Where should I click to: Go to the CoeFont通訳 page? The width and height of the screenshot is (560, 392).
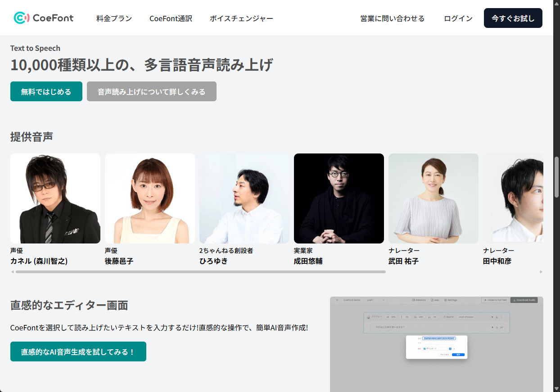pos(171,18)
